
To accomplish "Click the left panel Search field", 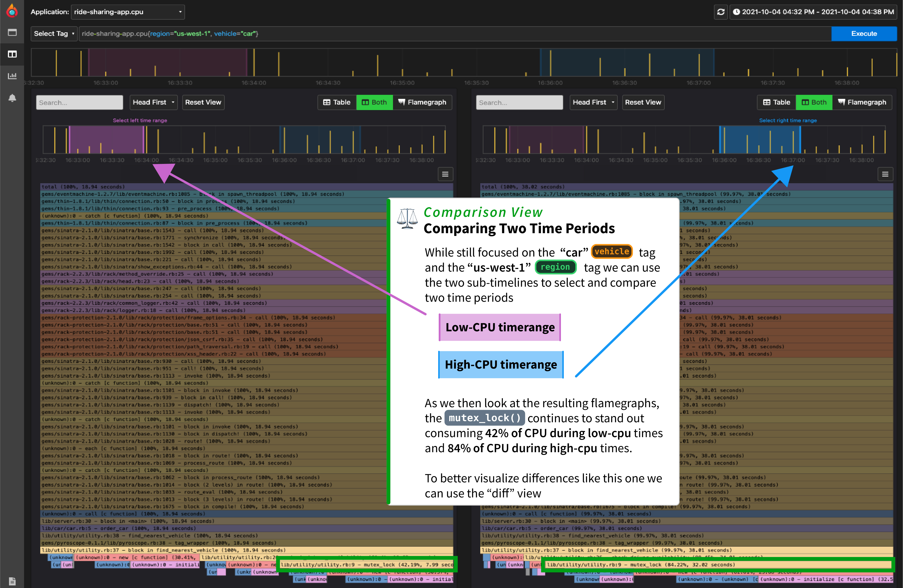I will [x=79, y=102].
